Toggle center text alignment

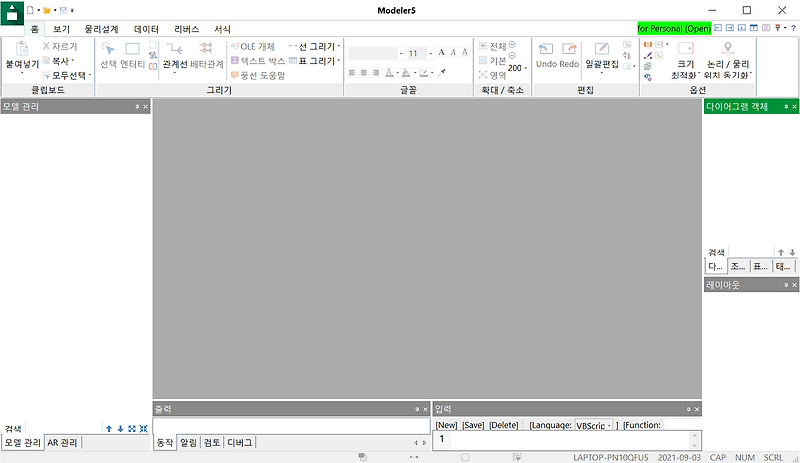click(364, 72)
